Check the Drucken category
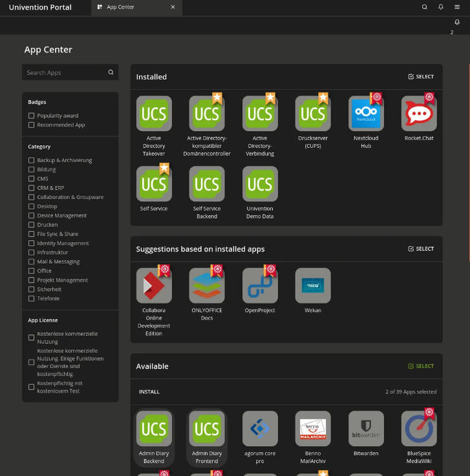This screenshot has width=470, height=476. click(31, 225)
